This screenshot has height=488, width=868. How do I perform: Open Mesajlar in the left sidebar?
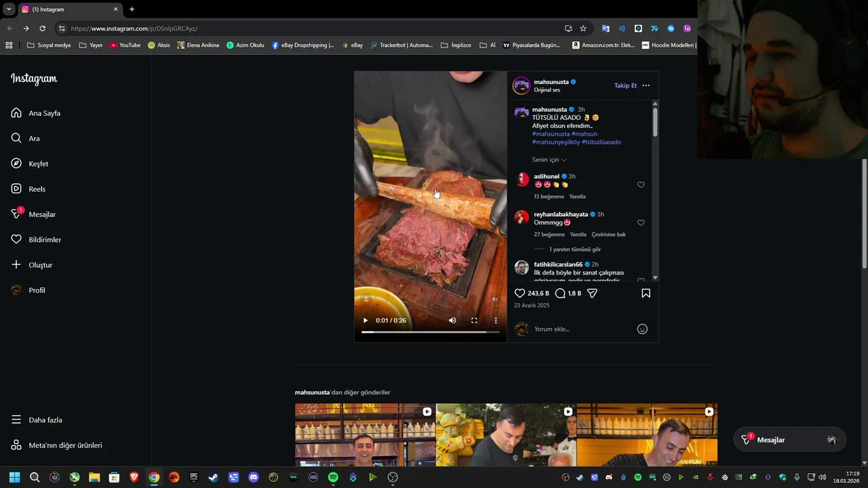(x=33, y=214)
